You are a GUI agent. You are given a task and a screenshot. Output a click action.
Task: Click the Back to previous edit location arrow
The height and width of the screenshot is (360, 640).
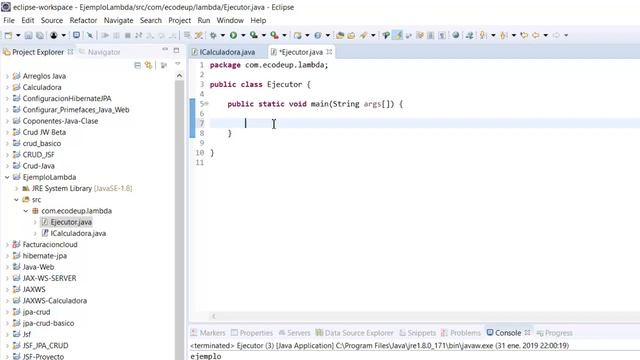524,36
